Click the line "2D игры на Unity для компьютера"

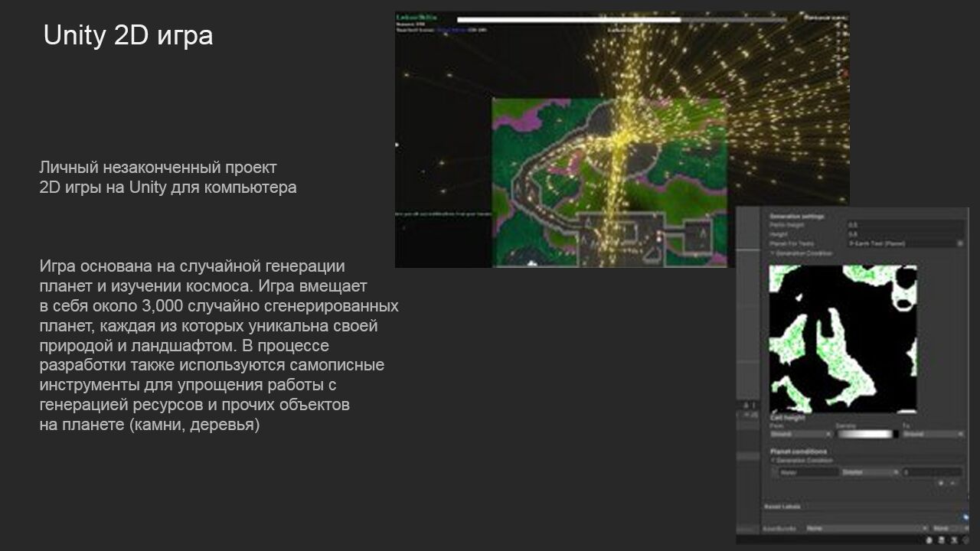pyautogui.click(x=168, y=187)
